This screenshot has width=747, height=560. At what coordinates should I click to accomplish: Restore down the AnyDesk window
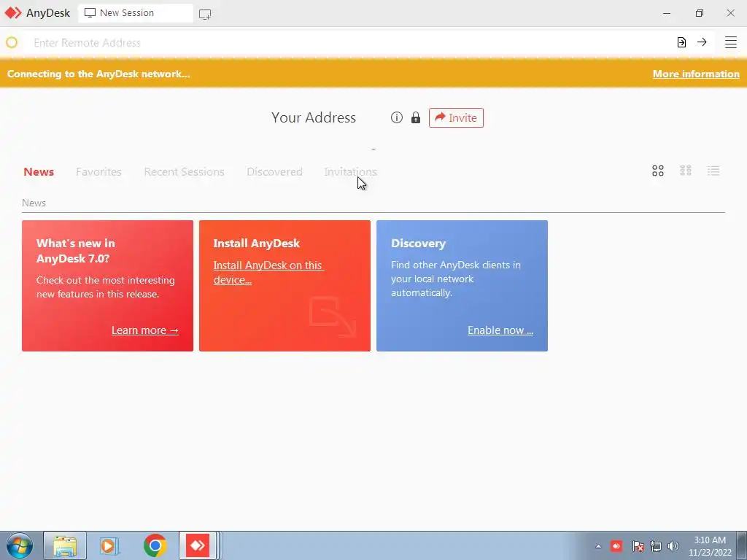(x=699, y=13)
